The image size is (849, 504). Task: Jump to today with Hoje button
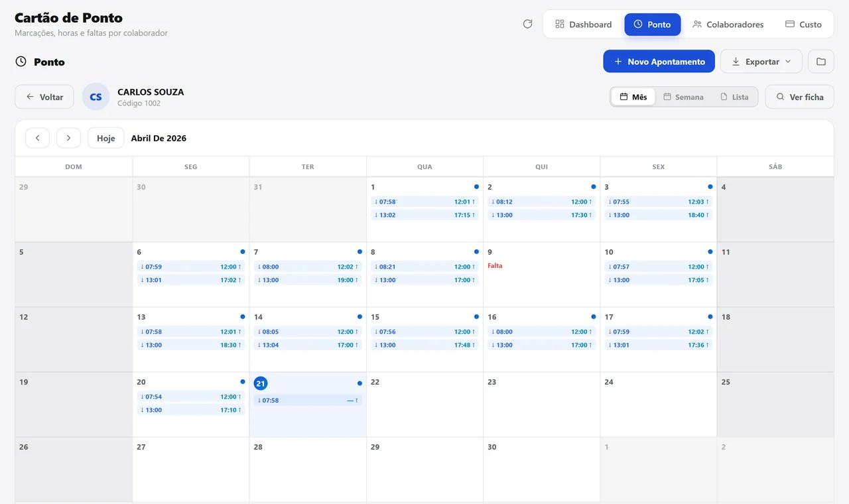[106, 138]
